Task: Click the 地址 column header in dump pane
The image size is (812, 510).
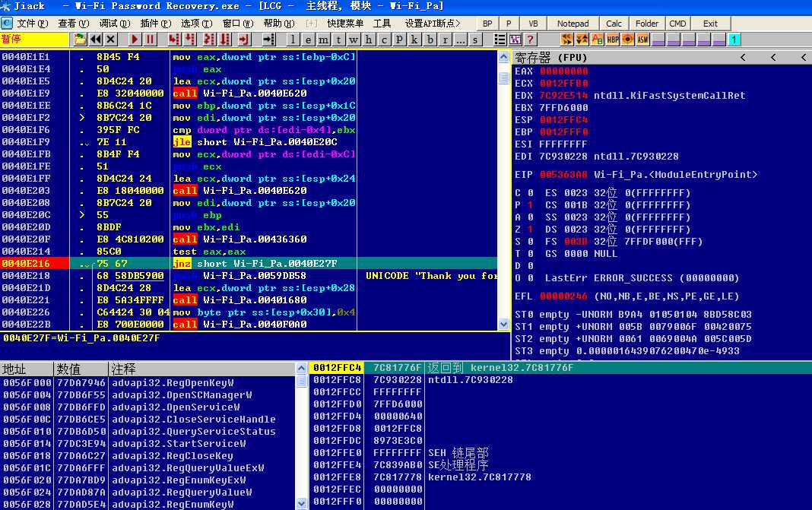Action: point(27,369)
